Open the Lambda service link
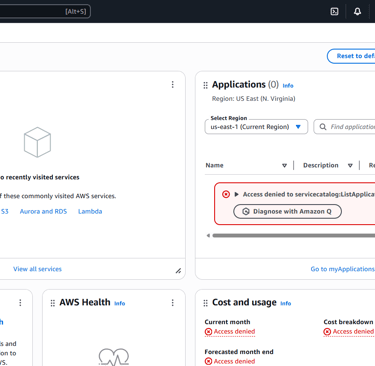The width and height of the screenshot is (375, 366). 90,211
